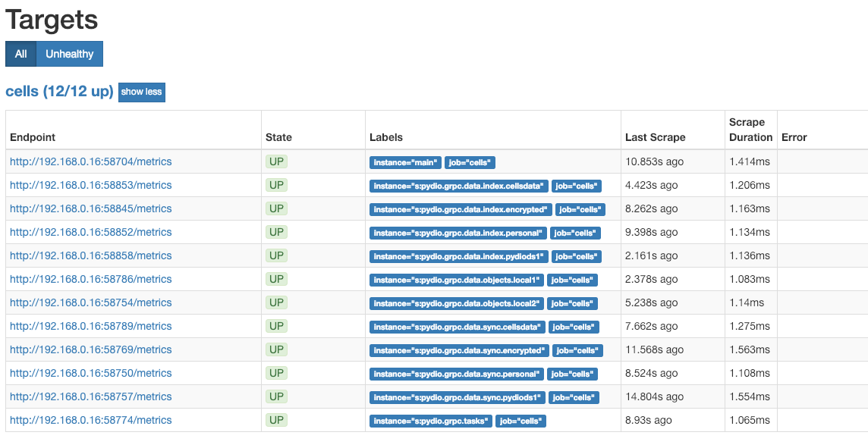The image size is (868, 448).
Task: Click the index.pydiods1 instance label
Action: [x=459, y=257]
